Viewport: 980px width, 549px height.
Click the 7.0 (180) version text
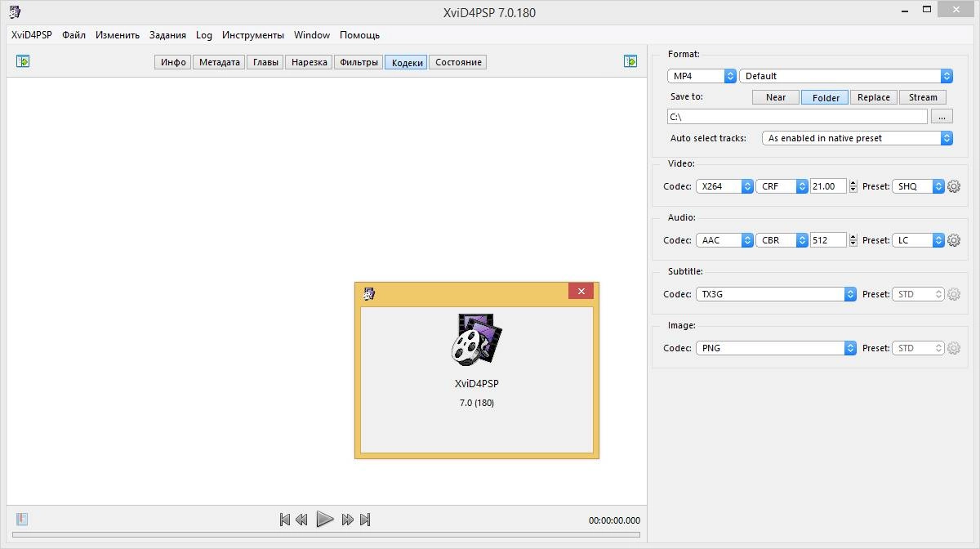[x=477, y=403]
